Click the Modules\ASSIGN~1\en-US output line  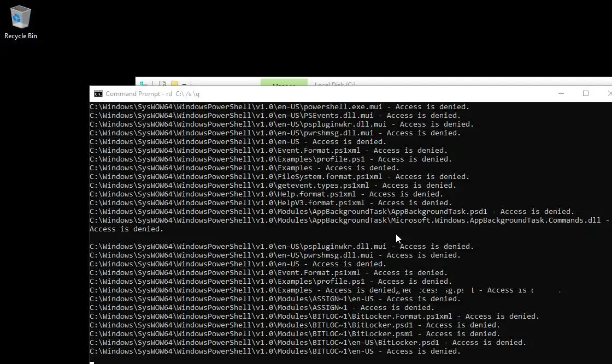pyautogui.click(x=275, y=299)
